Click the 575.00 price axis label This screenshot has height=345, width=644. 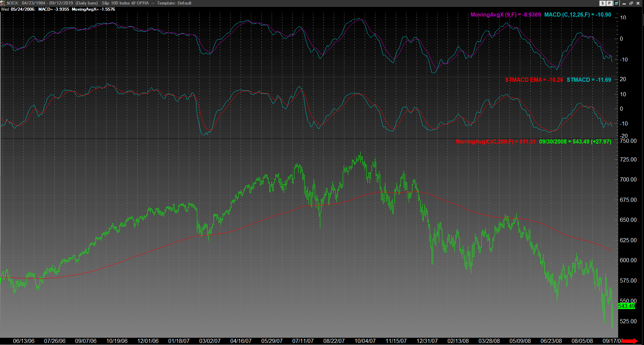tap(628, 280)
